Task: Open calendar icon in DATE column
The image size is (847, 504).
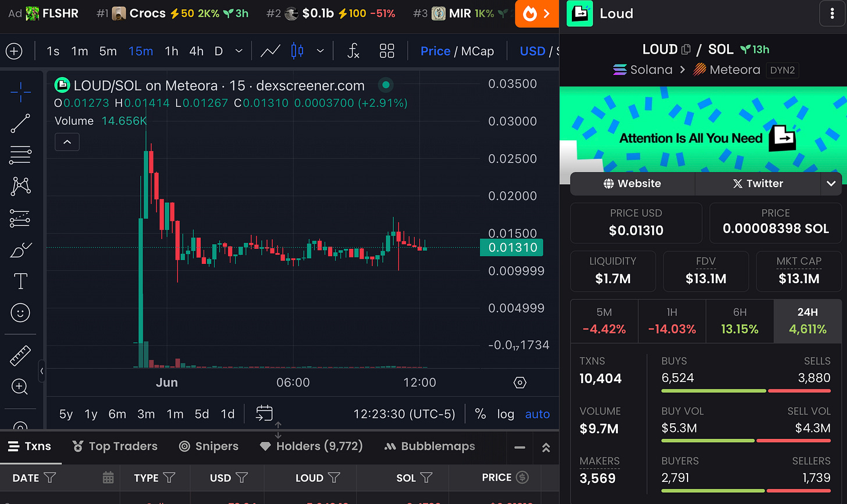Action: [108, 478]
